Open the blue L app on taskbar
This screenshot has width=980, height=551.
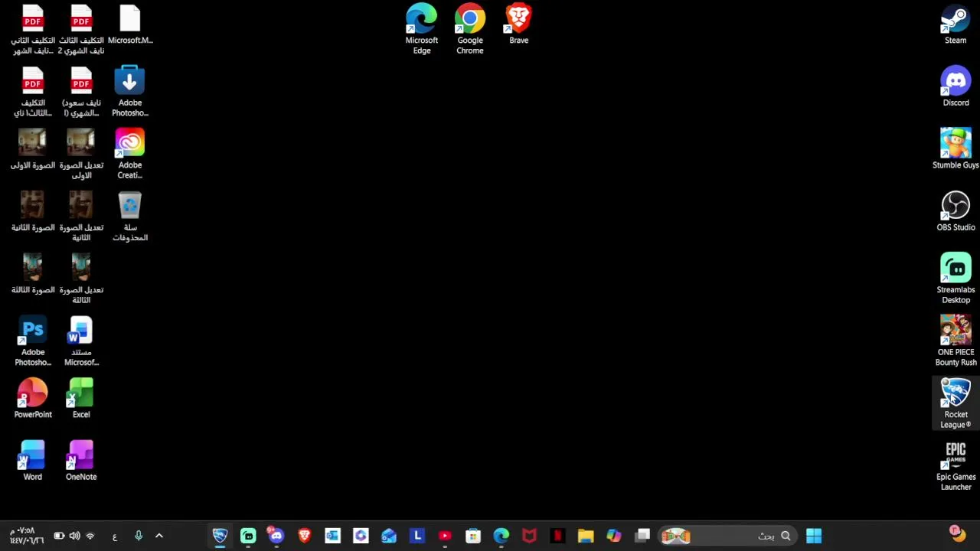[416, 536]
